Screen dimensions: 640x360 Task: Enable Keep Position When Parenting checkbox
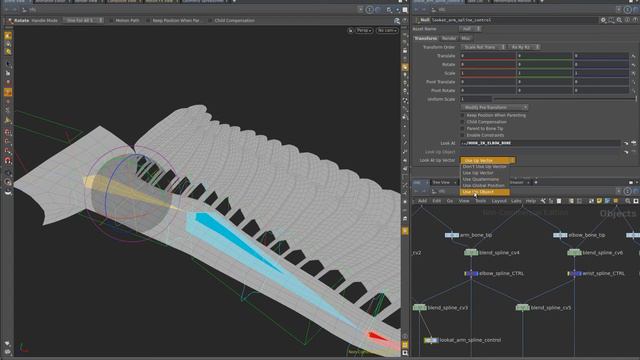coord(462,116)
